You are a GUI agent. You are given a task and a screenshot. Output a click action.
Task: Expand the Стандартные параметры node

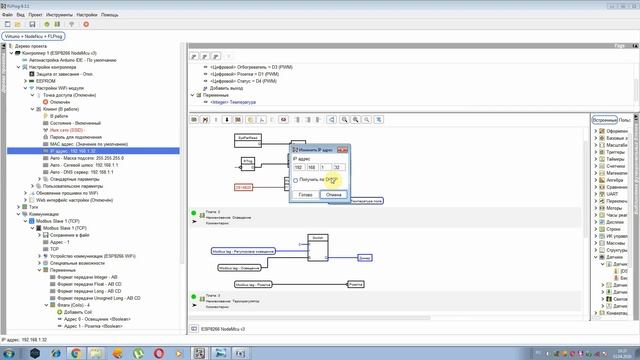click(x=40, y=179)
